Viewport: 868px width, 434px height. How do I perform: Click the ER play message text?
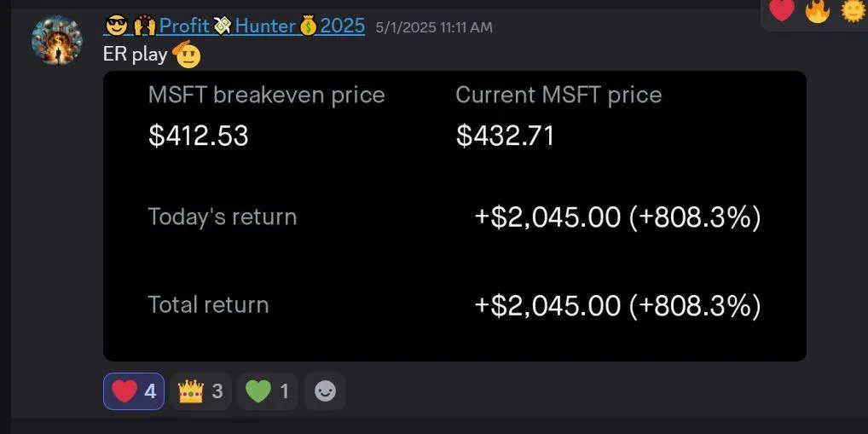point(135,55)
